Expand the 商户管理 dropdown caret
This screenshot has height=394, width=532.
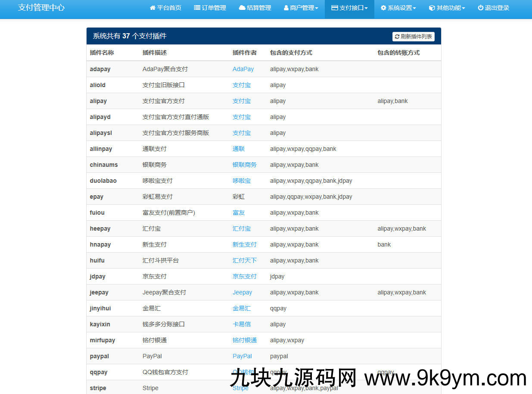pyautogui.click(x=317, y=8)
